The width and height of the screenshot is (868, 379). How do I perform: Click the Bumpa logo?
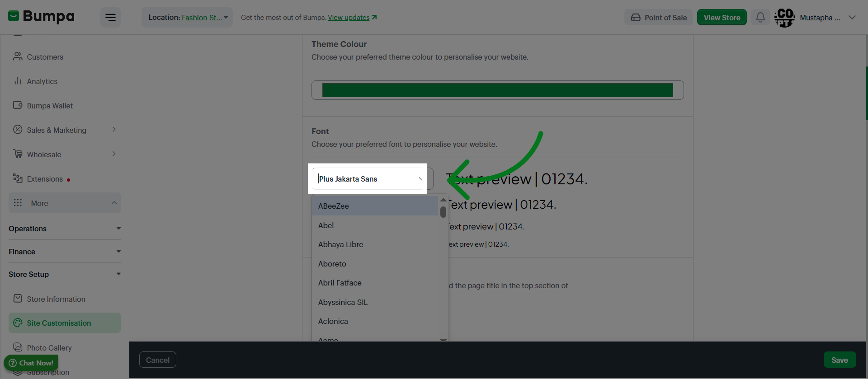click(x=41, y=17)
